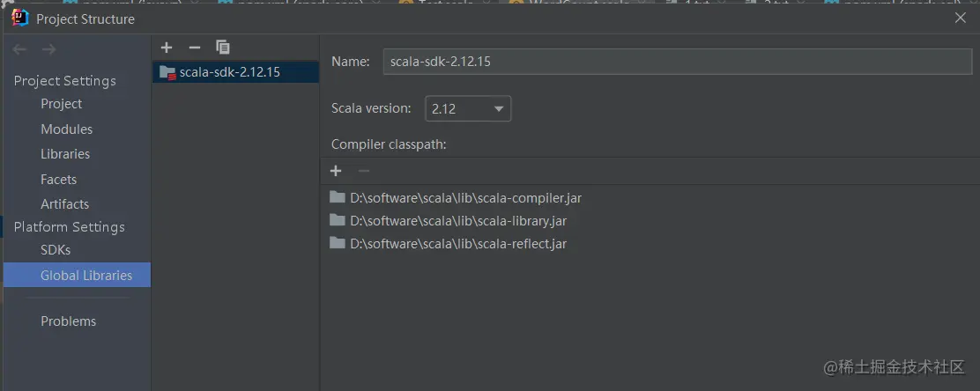Open Modules settings

click(66, 129)
